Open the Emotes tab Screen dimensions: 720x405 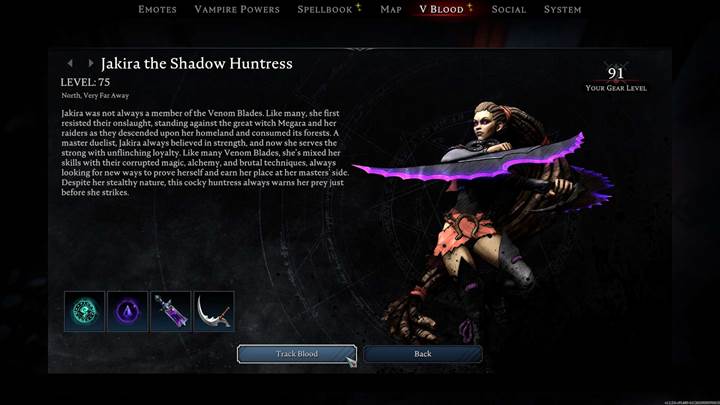[x=158, y=9]
